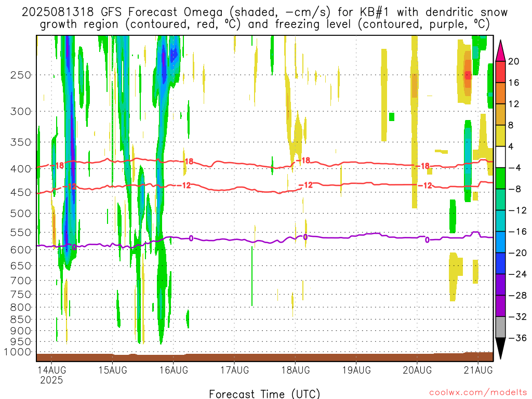Click the 900 pressure level label
The height and width of the screenshot is (399, 532).
point(21,331)
